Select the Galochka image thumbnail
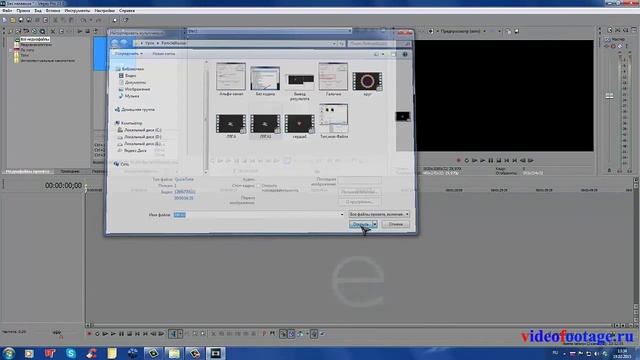Viewport: 640px width, 360px height. click(333, 76)
